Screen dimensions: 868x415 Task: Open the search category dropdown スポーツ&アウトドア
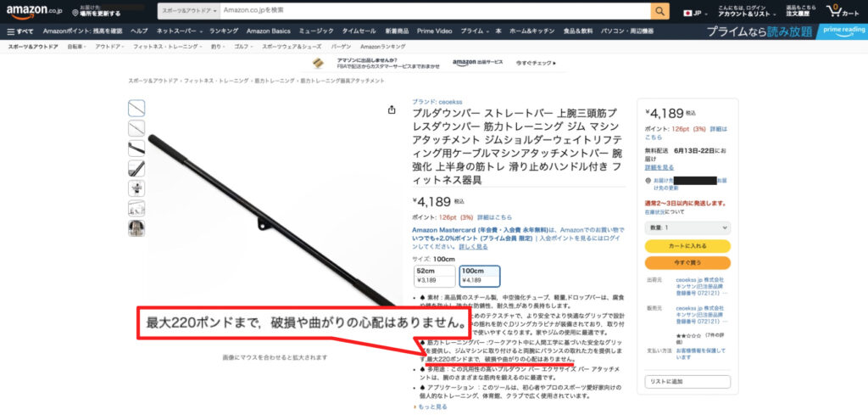tap(190, 11)
